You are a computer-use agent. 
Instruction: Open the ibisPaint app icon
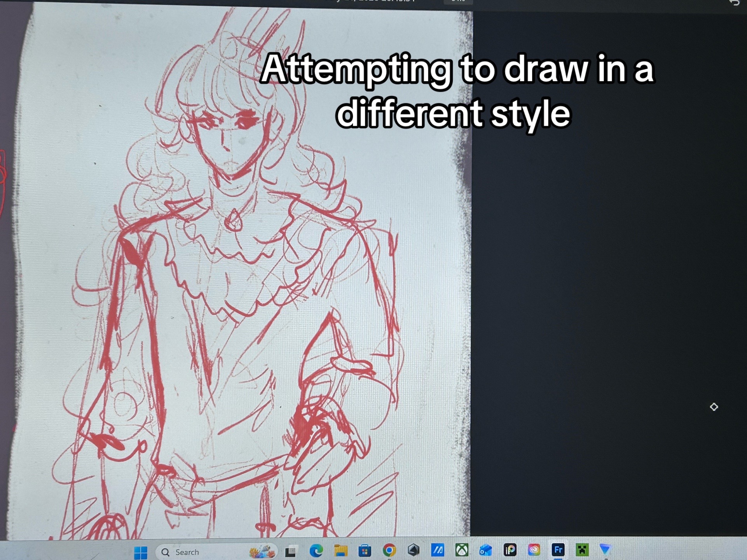[x=510, y=550]
